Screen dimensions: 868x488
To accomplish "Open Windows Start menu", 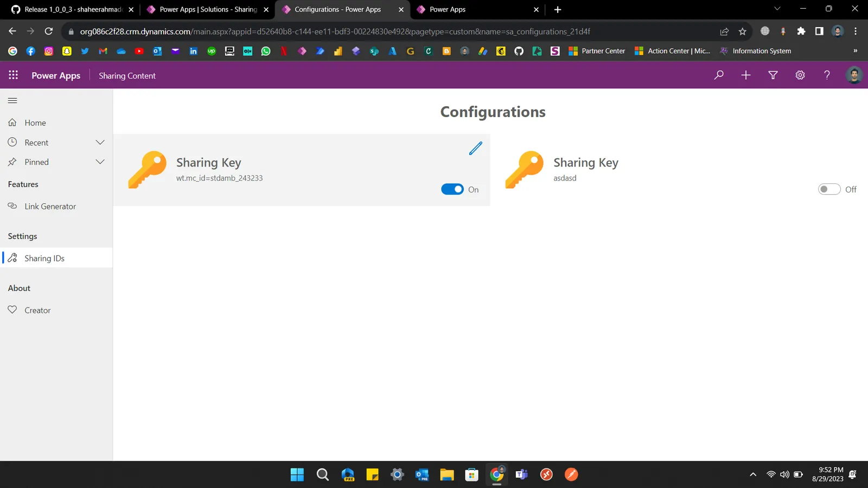I will point(297,474).
